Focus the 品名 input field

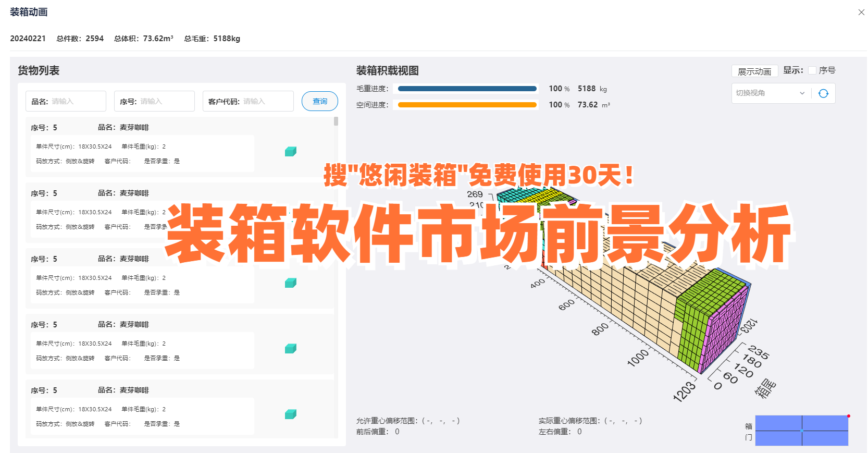click(66, 101)
